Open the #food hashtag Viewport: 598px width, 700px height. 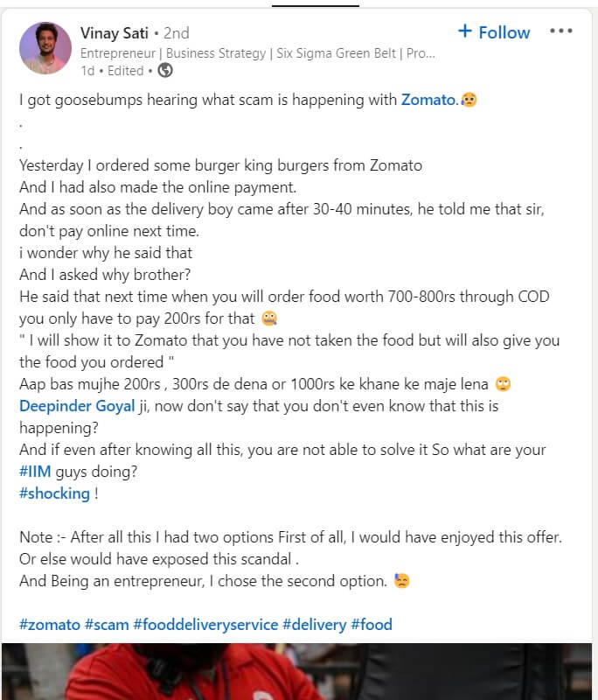372,625
